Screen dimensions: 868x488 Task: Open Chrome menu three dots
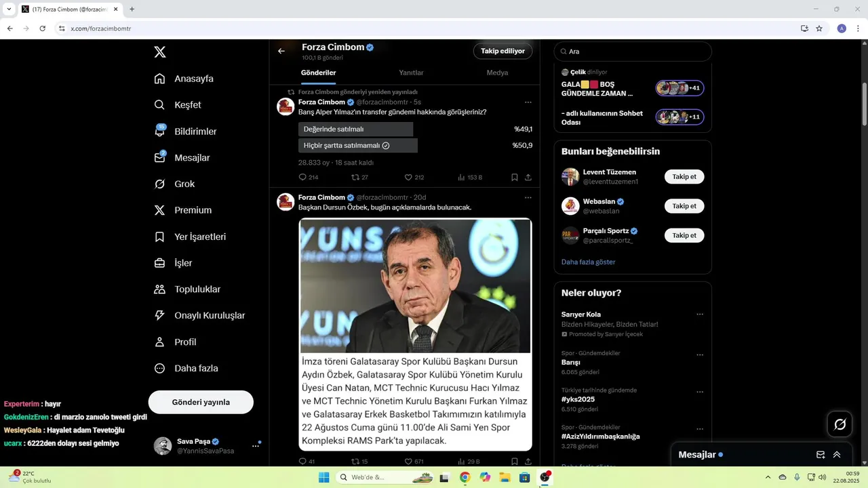coord(859,28)
